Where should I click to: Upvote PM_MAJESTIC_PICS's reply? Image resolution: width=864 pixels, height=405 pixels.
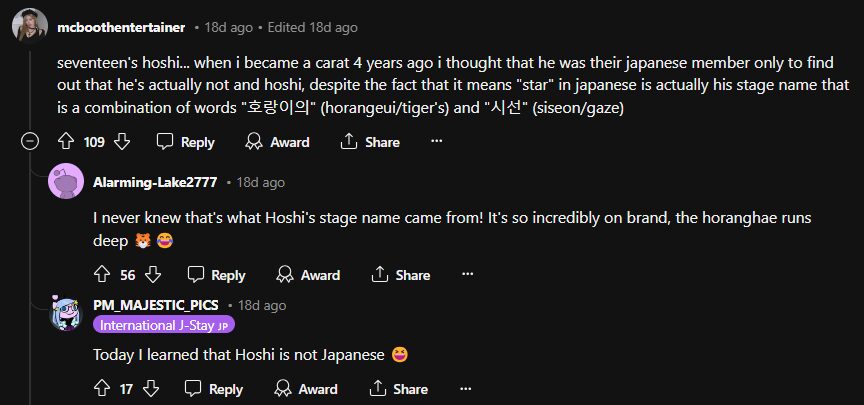click(x=101, y=388)
